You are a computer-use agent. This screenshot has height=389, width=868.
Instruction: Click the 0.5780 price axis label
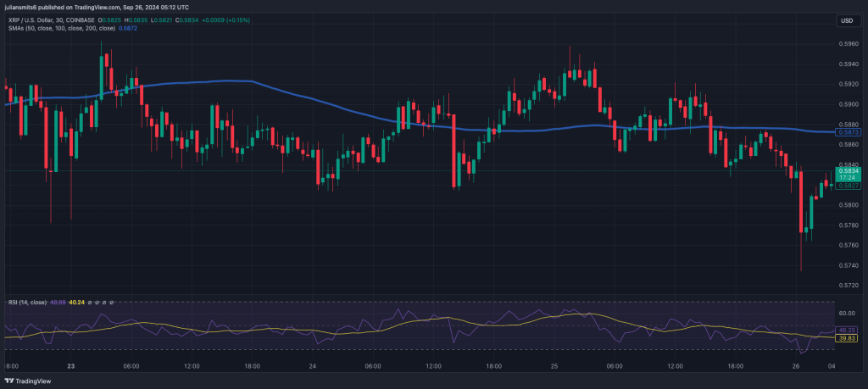click(x=849, y=225)
